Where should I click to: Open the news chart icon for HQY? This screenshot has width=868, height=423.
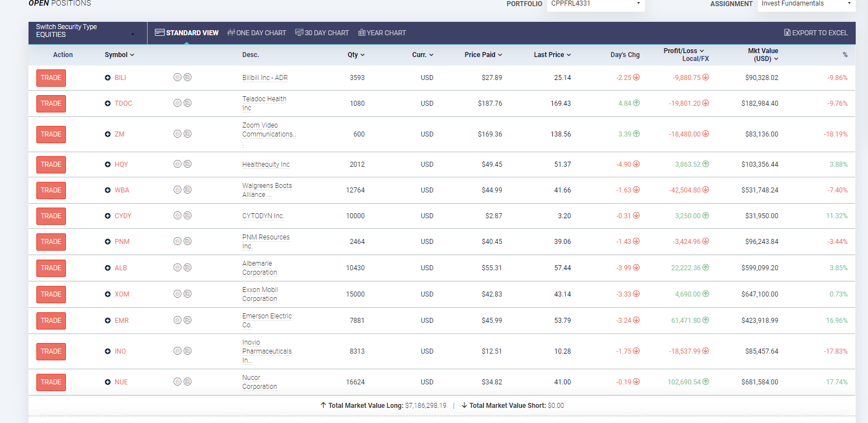pos(188,164)
